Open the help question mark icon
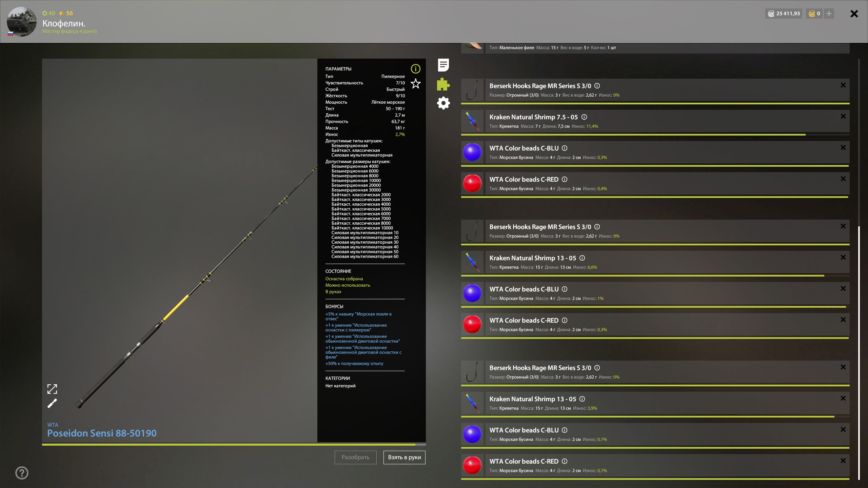This screenshot has height=488, width=868. [x=22, y=473]
